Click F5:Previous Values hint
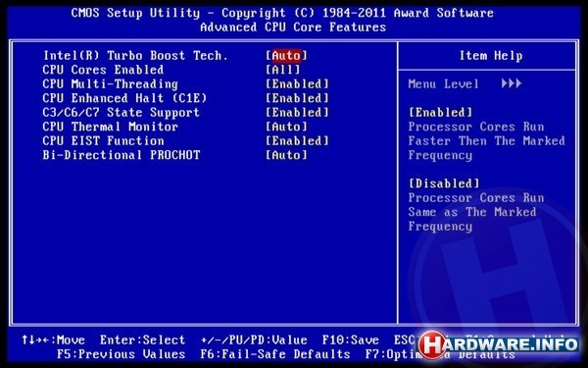The height and width of the screenshot is (368, 588). point(122,354)
